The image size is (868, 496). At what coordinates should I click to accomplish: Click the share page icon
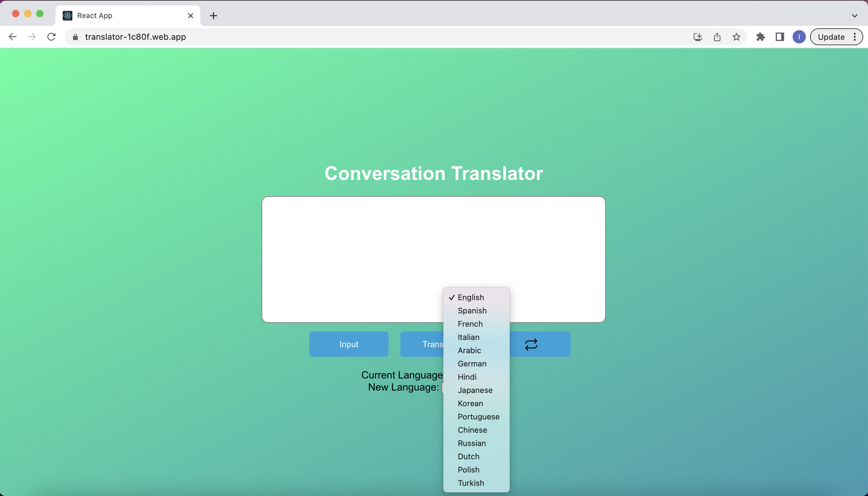[717, 37]
